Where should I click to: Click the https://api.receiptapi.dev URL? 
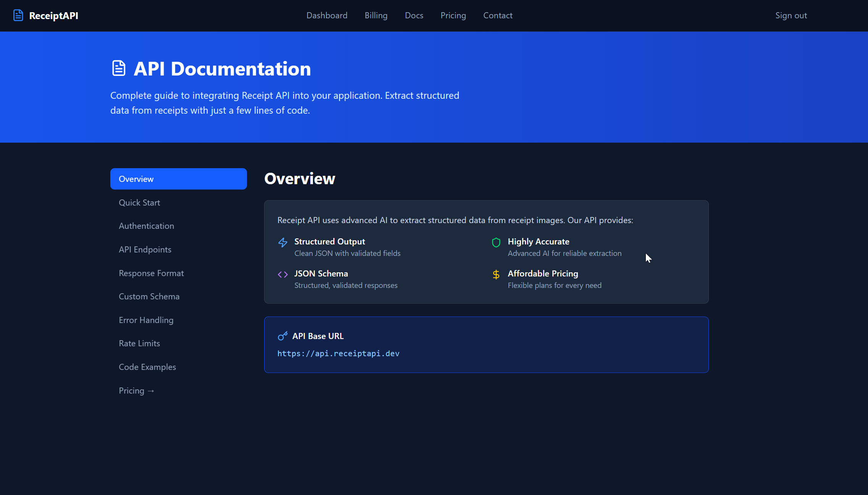click(338, 354)
